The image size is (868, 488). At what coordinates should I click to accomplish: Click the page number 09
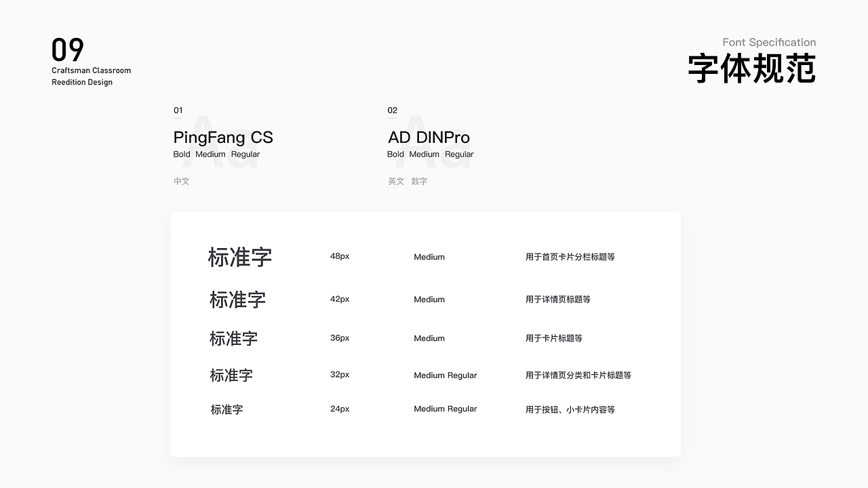(66, 49)
